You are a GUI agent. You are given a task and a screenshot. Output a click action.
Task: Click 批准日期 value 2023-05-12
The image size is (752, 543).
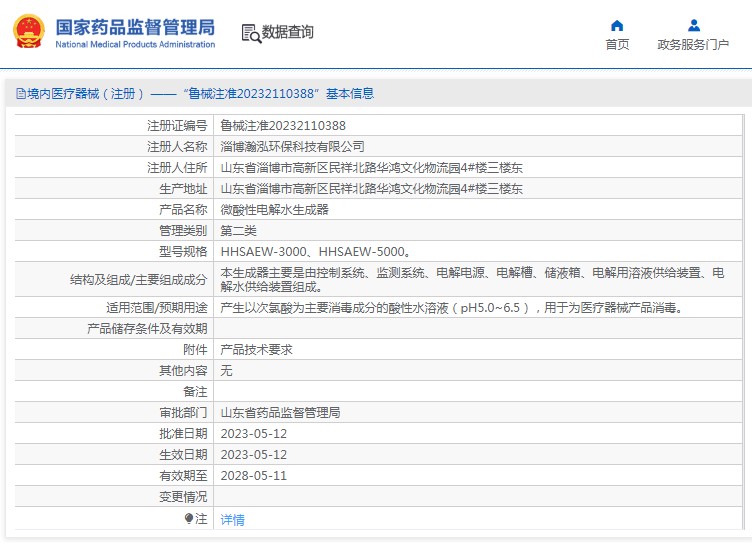pos(253,434)
